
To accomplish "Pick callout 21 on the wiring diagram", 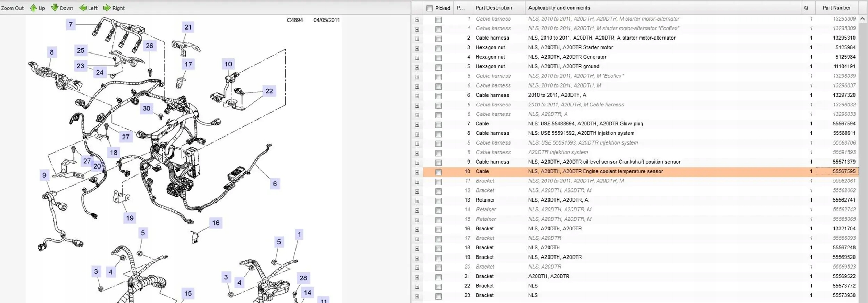I will click(188, 27).
